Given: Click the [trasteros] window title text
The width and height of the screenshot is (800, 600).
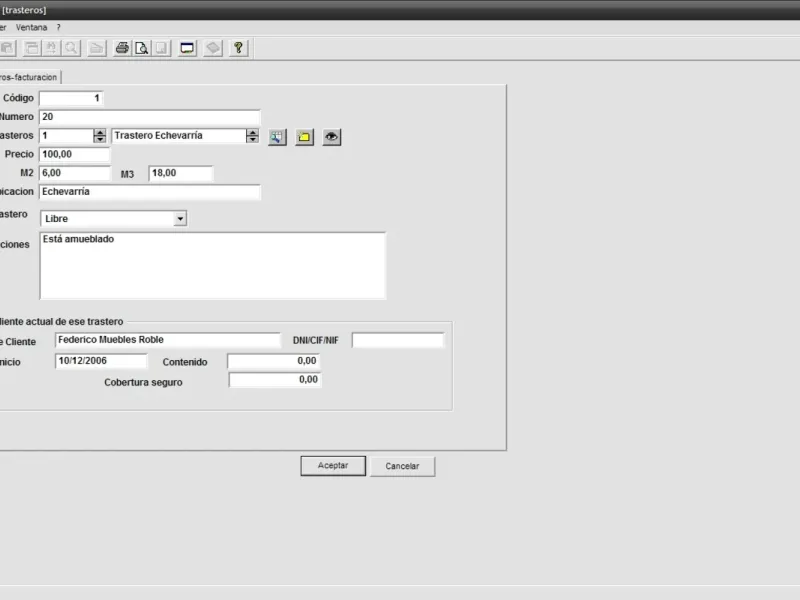Looking at the screenshot, I should [24, 10].
